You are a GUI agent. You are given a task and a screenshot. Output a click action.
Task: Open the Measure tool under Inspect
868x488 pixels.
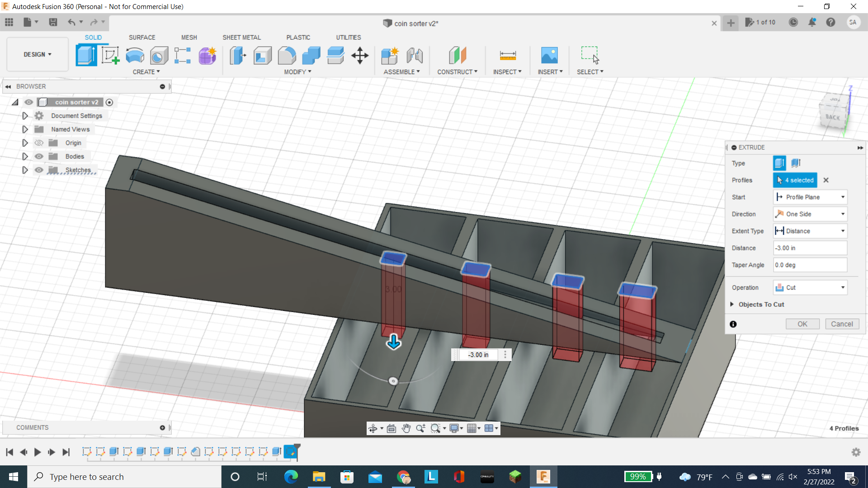[x=507, y=55]
